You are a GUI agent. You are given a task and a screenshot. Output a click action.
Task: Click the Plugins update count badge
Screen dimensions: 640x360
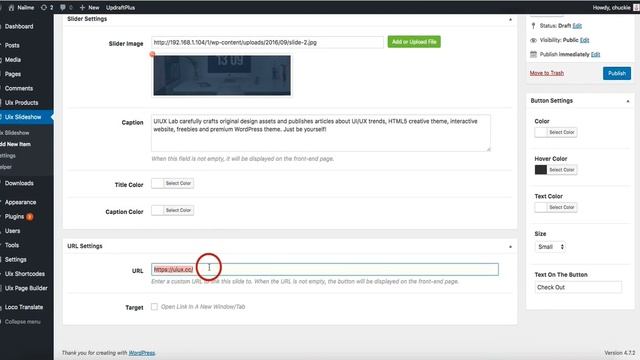(x=30, y=217)
